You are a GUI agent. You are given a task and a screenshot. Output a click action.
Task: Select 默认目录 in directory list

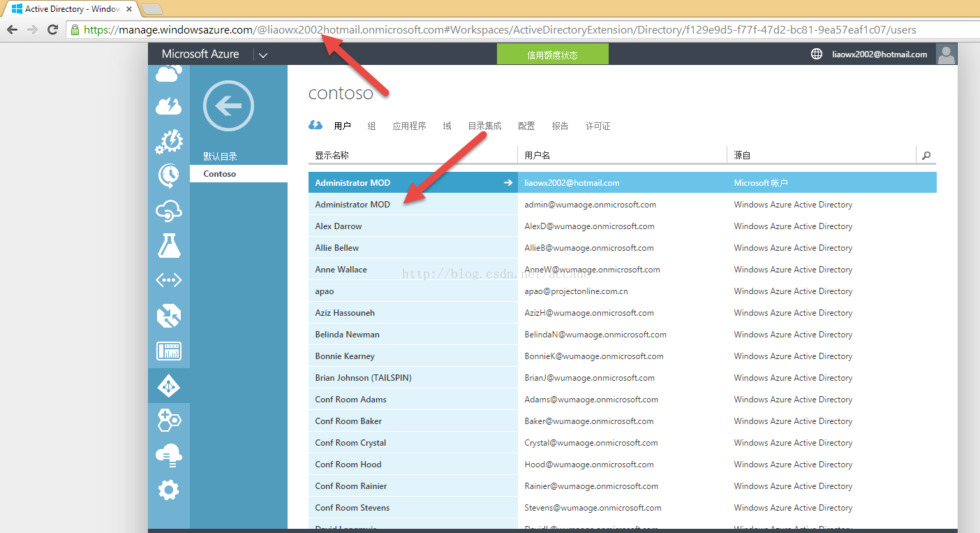click(221, 156)
